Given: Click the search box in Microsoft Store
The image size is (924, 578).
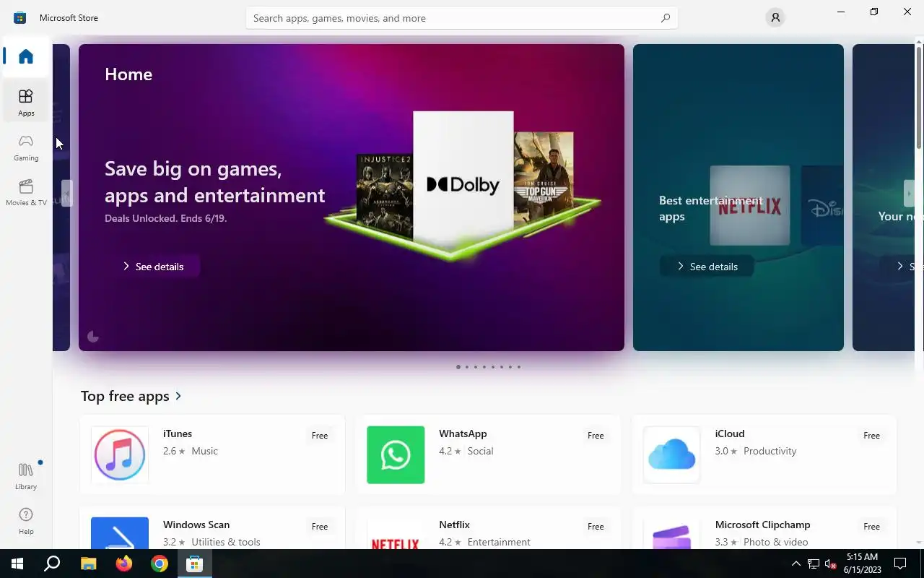Looking at the screenshot, I should (x=462, y=18).
